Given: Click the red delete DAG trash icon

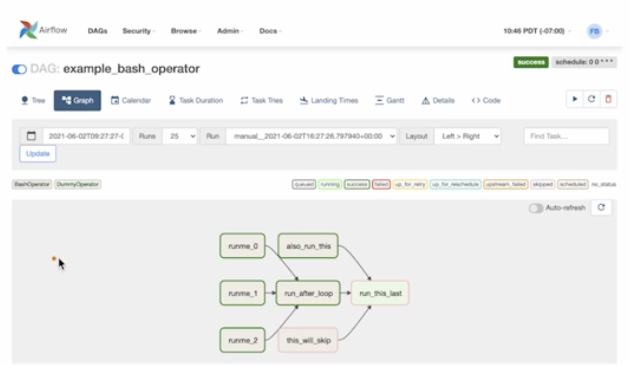Looking at the screenshot, I should tap(608, 99).
